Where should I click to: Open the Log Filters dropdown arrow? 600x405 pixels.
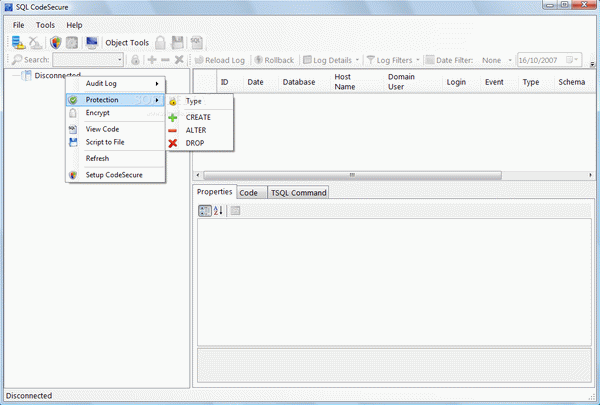pos(417,60)
